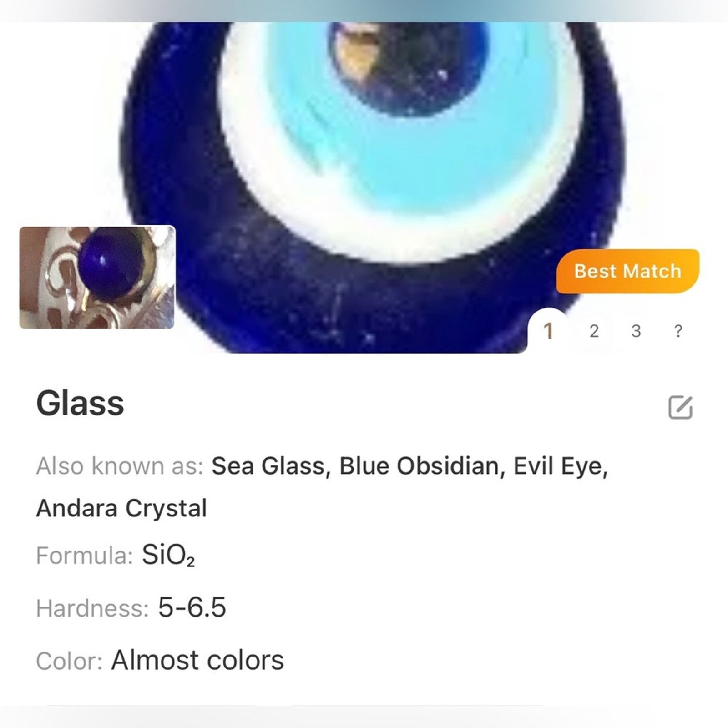728x728 pixels.
Task: Tap the Also known as label
Action: click(120, 466)
